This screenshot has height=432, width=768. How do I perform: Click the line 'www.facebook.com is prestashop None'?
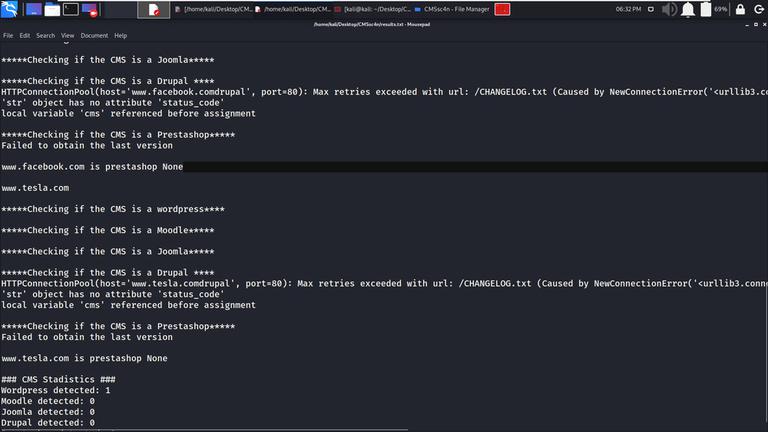tap(92, 167)
